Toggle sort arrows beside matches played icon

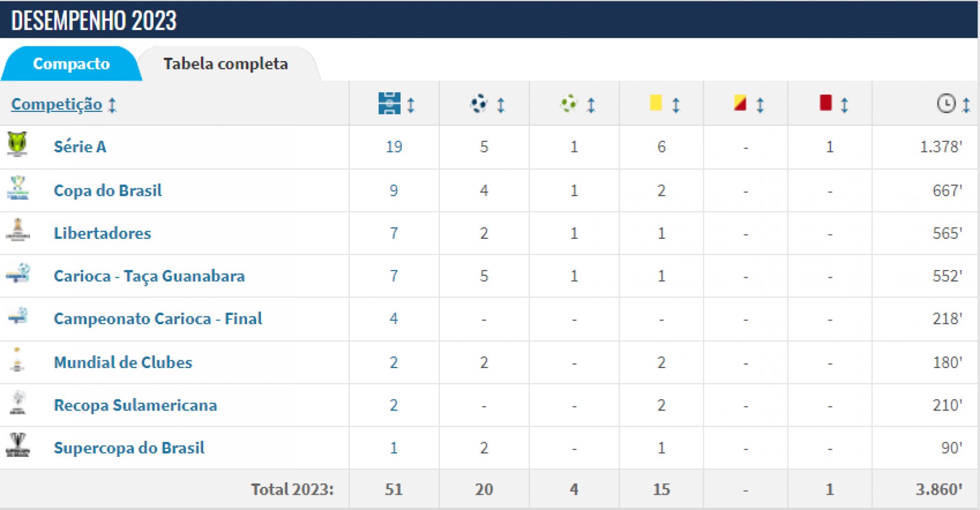(x=411, y=105)
